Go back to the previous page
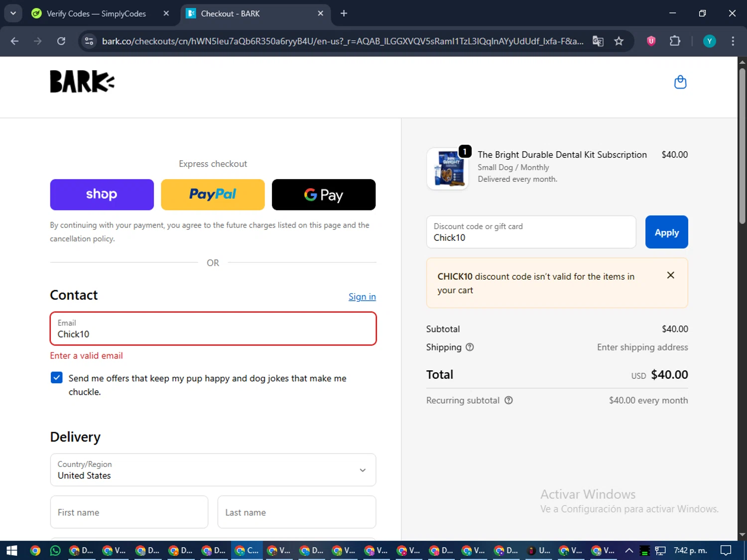Image resolution: width=747 pixels, height=560 pixels. point(14,41)
